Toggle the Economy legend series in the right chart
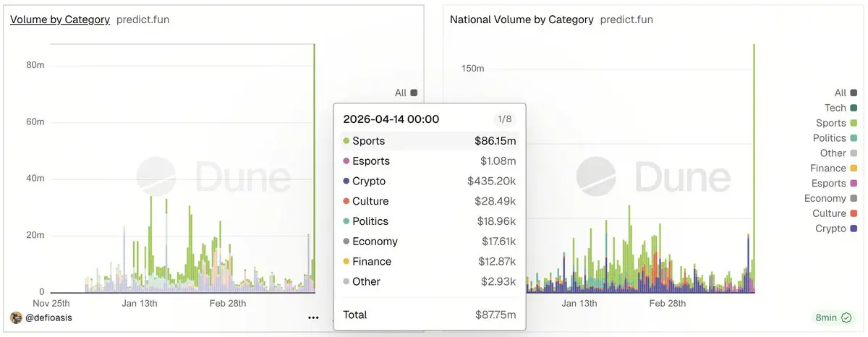Image resolution: width=868 pixels, height=337 pixels. pos(831,198)
